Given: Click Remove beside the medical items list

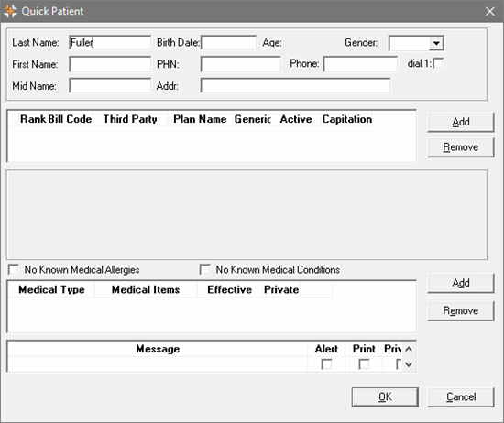Looking at the screenshot, I should point(461,311).
